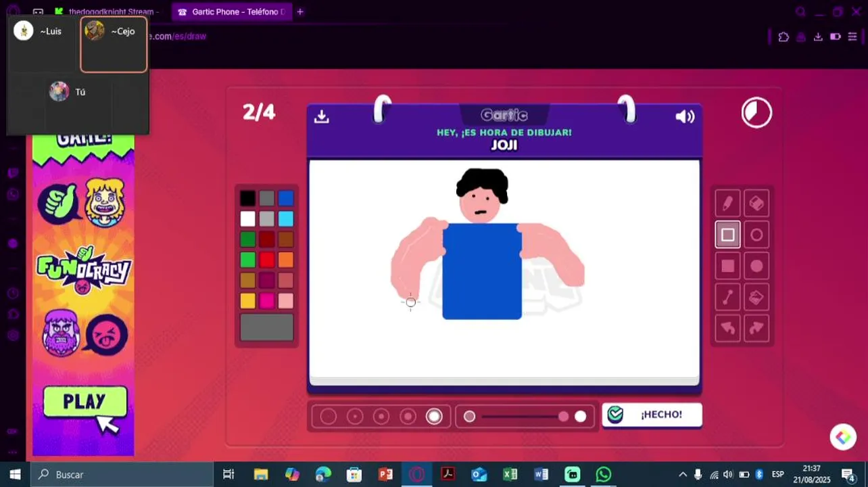Select the filled ellipse tool
This screenshot has width=868, height=487.
click(x=756, y=266)
